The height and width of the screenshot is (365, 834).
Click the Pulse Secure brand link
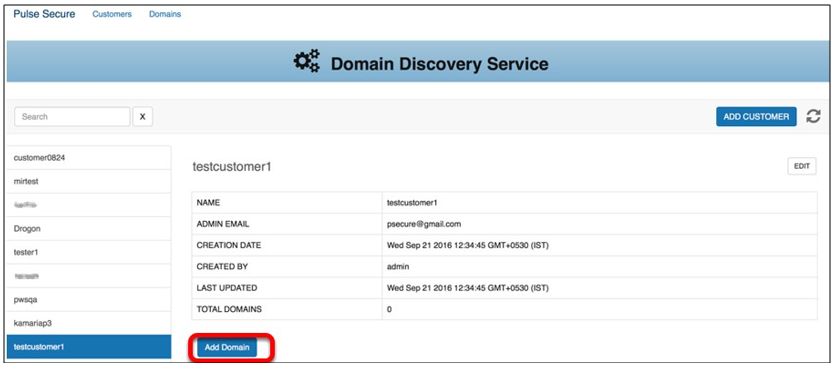[x=44, y=14]
